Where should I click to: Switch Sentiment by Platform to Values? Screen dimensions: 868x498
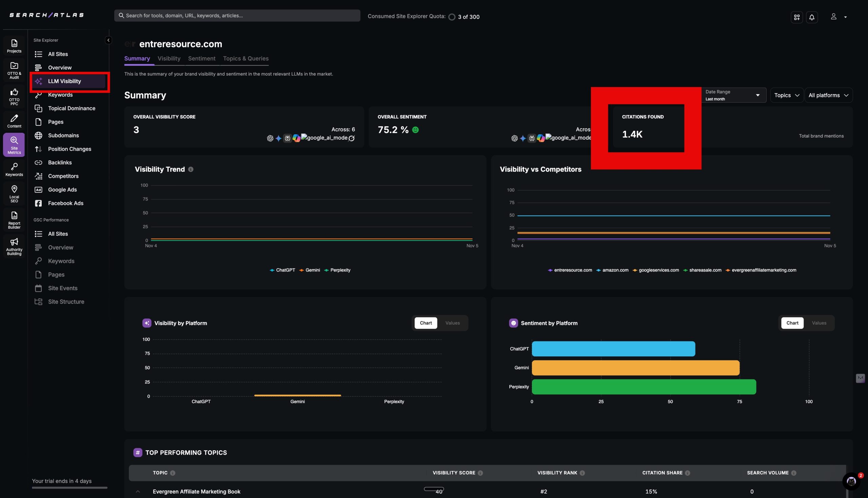(x=819, y=323)
